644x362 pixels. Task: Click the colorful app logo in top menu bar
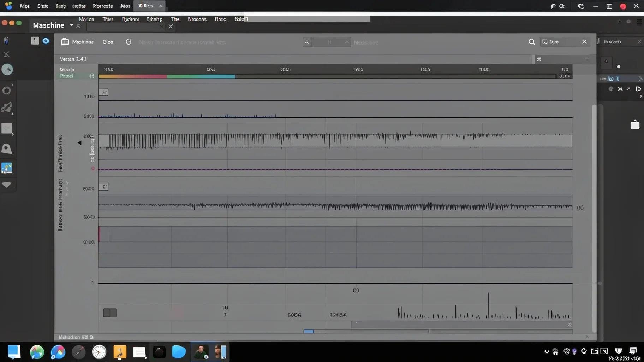point(8,6)
